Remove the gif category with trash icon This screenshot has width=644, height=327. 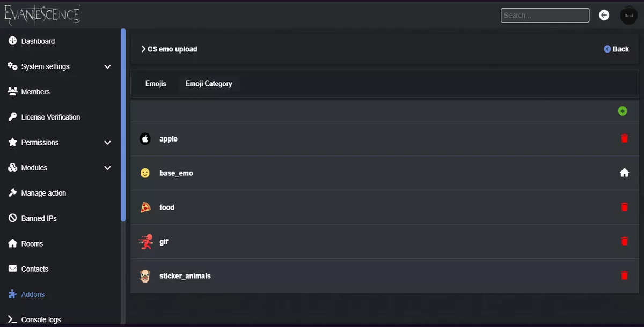point(624,241)
